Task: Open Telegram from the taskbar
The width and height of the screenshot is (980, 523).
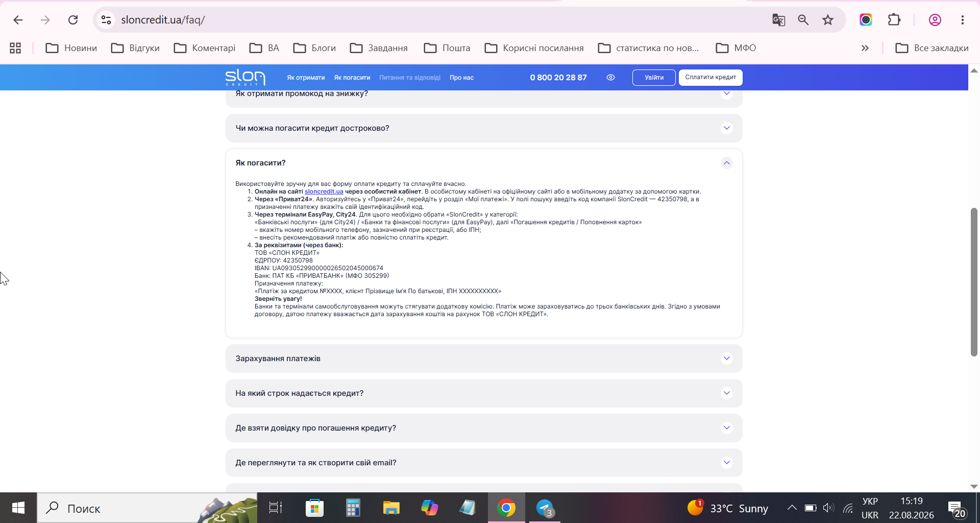Action: [x=545, y=508]
